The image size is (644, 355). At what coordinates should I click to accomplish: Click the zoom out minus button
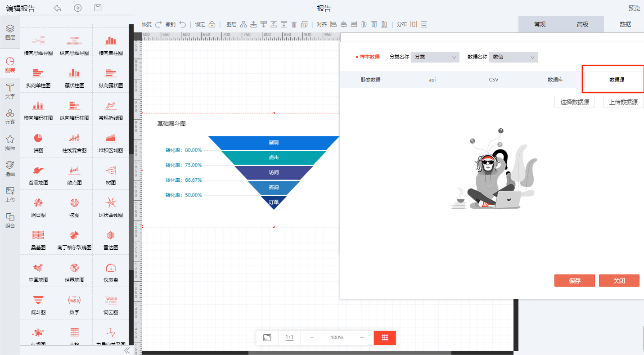[312, 337]
